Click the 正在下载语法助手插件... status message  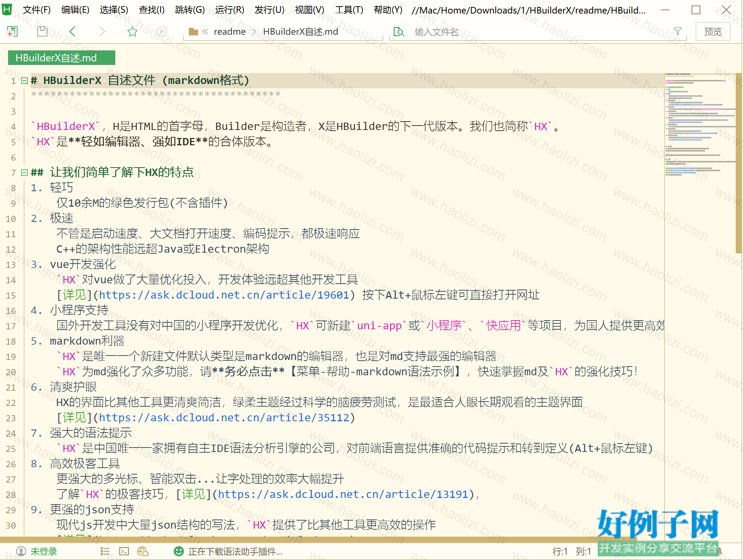point(235,551)
